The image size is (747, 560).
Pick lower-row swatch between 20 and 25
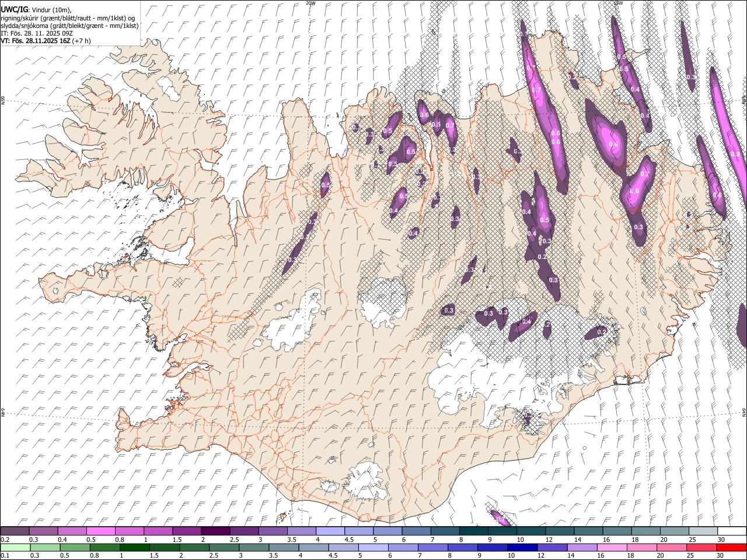[x=671, y=548]
